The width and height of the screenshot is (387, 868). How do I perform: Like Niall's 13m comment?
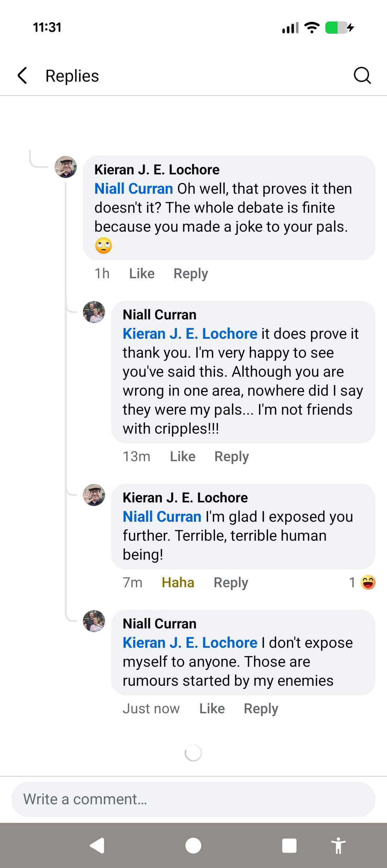pos(182,457)
